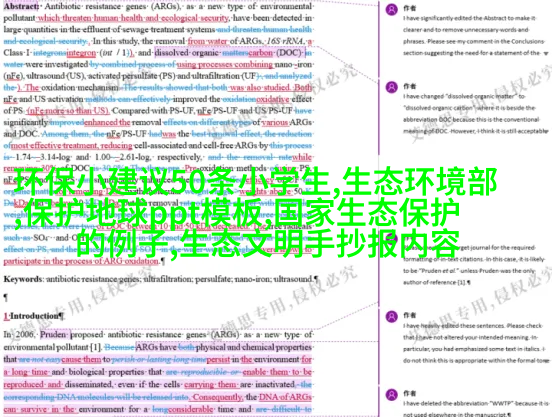Click the '1 Introduction' heading
Viewport: 553px width, 418px height.
pos(34,316)
